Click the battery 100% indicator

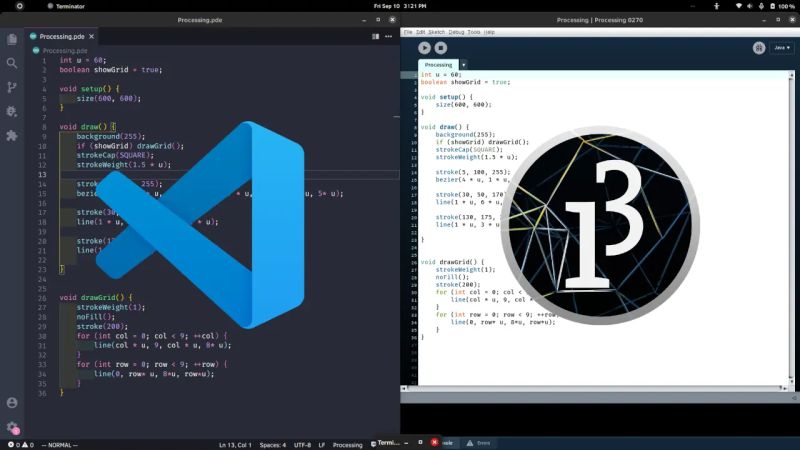782,6
